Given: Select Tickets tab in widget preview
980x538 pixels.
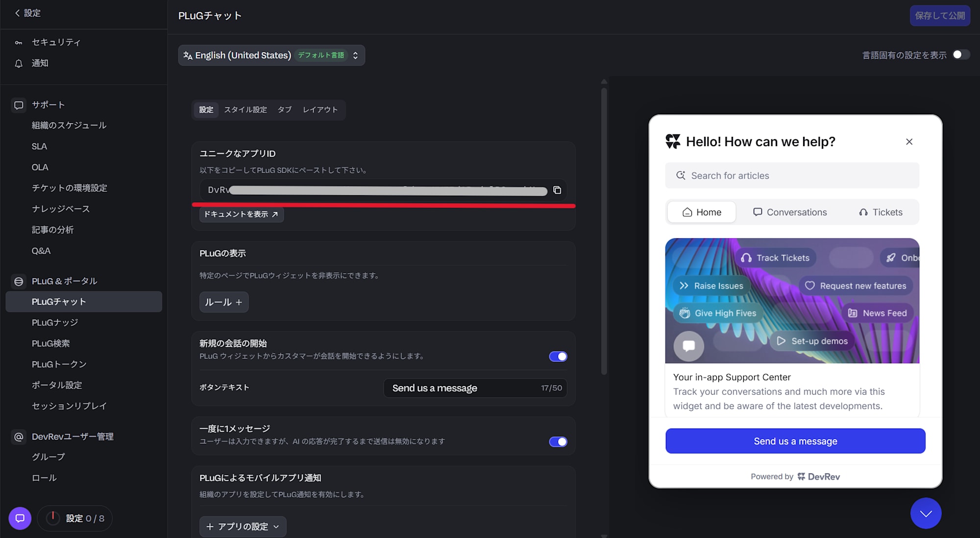Looking at the screenshot, I should coord(881,212).
